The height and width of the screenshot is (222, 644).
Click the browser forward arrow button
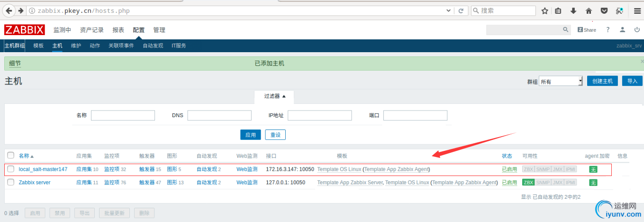(x=20, y=10)
